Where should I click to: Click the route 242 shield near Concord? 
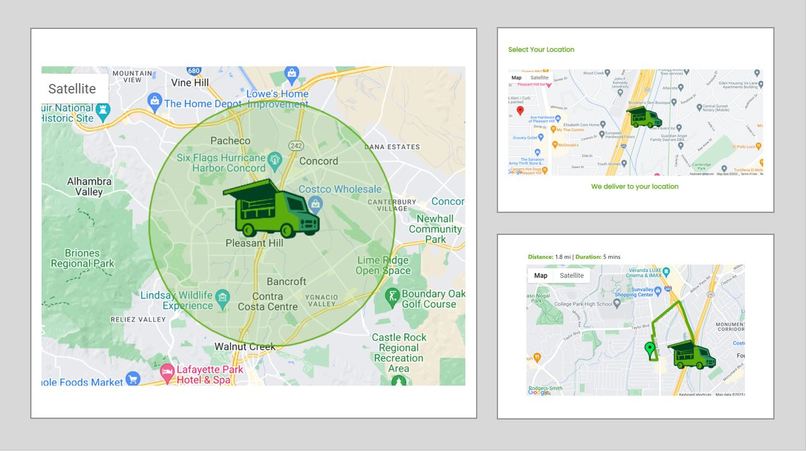(296, 146)
